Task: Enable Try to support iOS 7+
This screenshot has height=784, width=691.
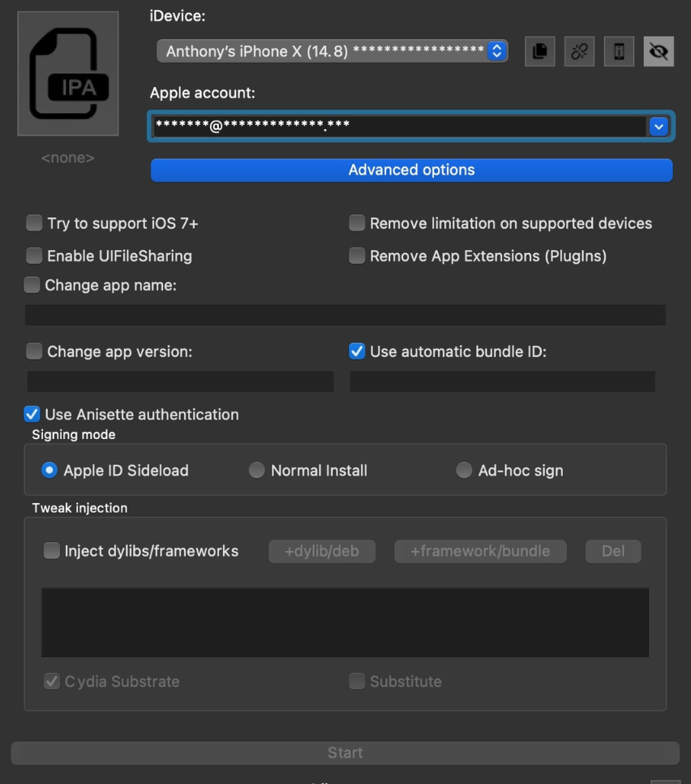Action: tap(34, 223)
